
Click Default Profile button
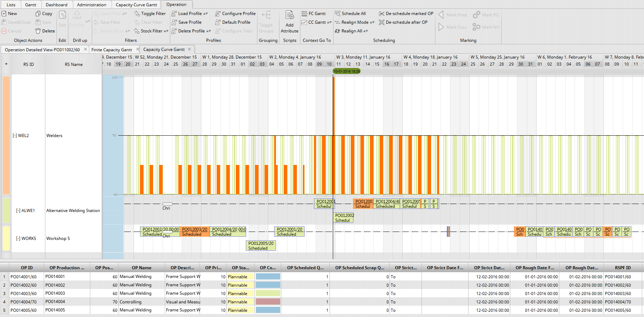pyautogui.click(x=233, y=22)
